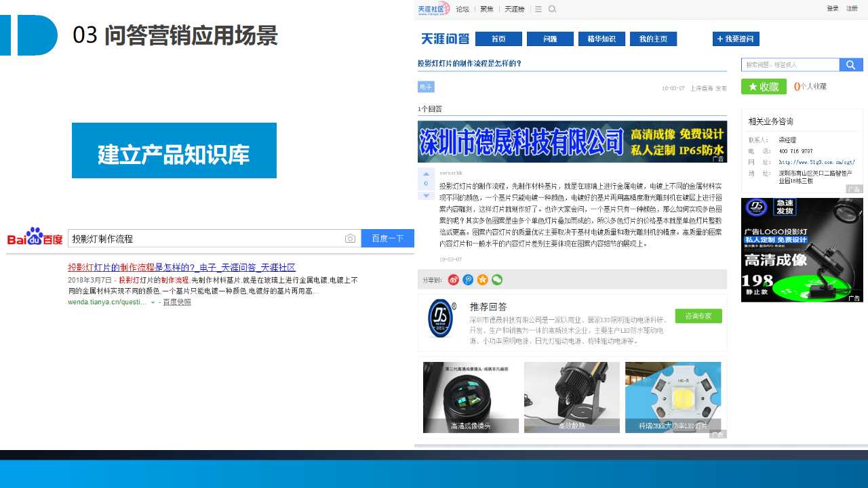Click the 推荐回答 heading
The height and width of the screenshot is (488, 868).
coord(488,306)
